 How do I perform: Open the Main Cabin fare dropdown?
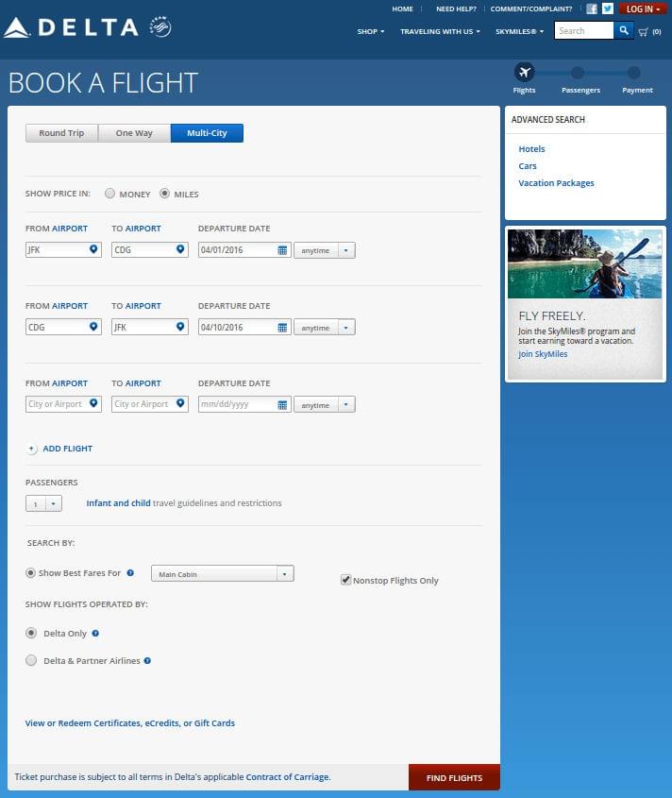point(223,574)
